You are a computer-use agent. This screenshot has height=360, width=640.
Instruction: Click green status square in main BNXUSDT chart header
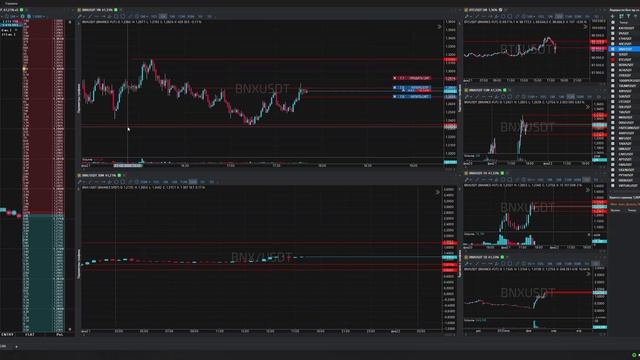[116, 10]
